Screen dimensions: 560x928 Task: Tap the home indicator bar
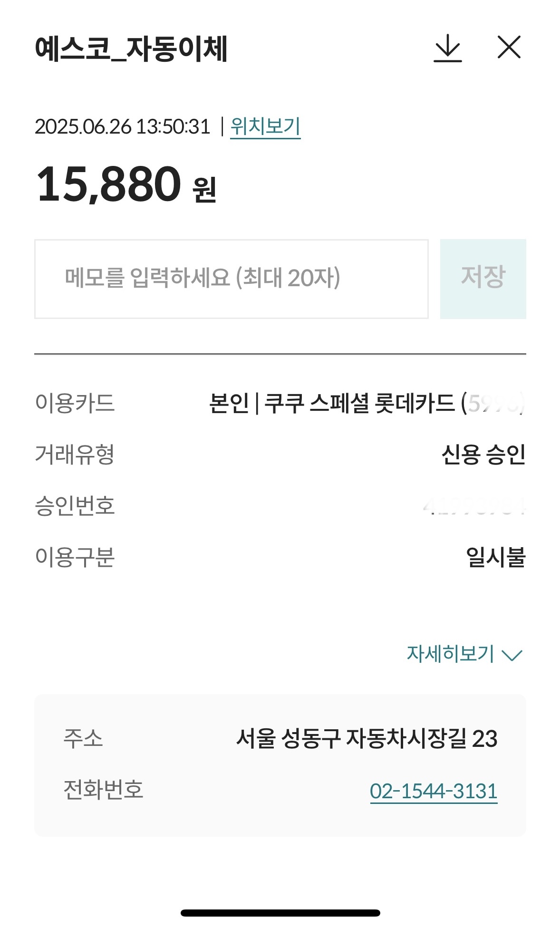280,913
